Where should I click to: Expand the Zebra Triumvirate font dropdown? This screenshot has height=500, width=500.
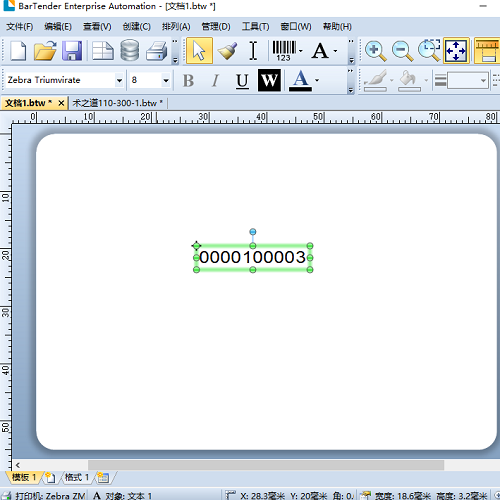(119, 80)
